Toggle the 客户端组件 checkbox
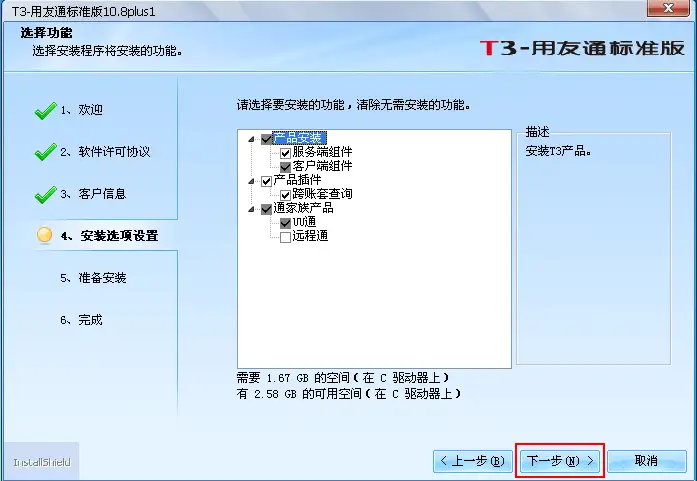 click(285, 167)
